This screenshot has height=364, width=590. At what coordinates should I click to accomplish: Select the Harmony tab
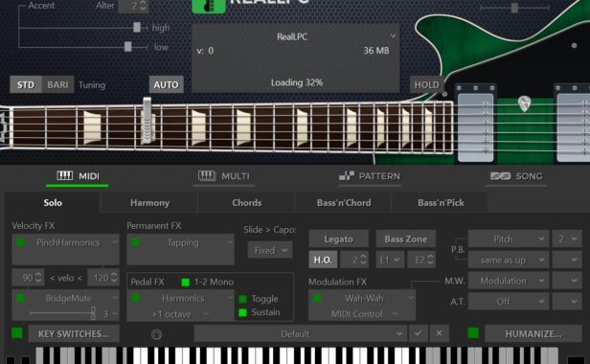coord(149,202)
